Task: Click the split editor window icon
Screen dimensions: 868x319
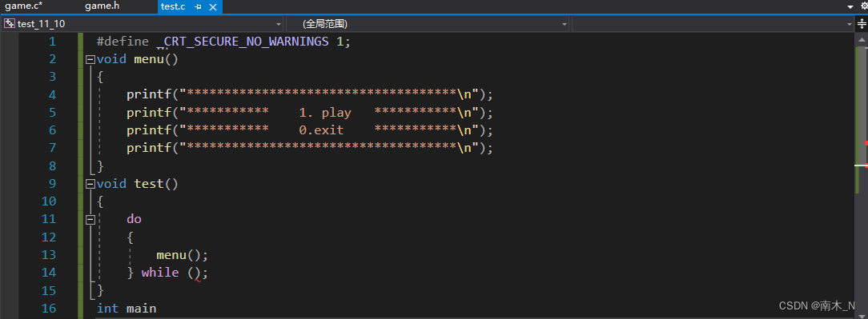Action: pos(862,24)
